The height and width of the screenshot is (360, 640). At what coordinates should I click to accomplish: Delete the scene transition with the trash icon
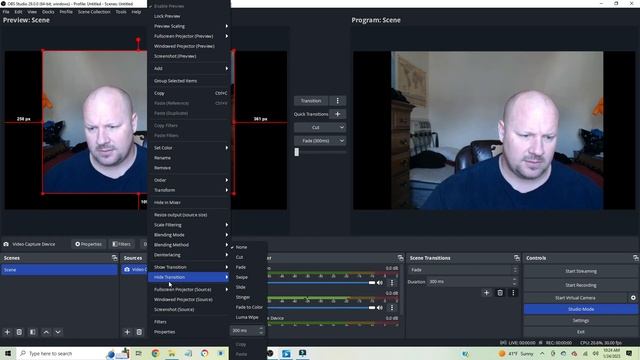[x=500, y=293]
